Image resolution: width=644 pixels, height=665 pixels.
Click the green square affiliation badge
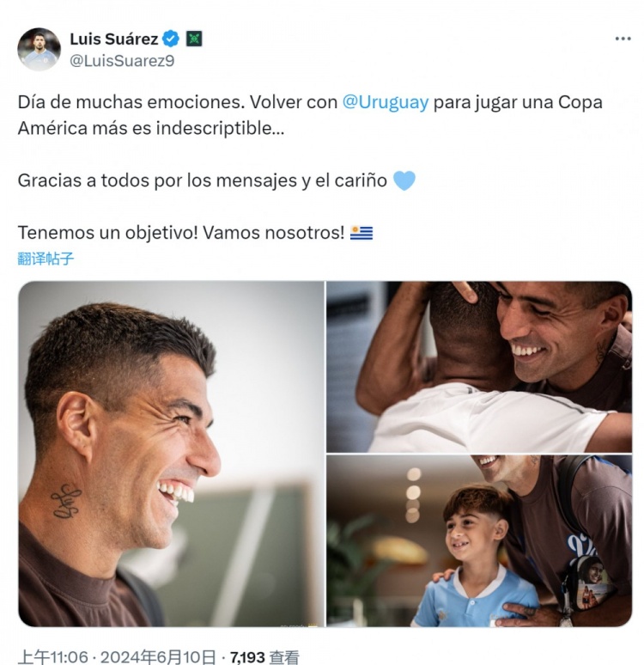coord(194,39)
